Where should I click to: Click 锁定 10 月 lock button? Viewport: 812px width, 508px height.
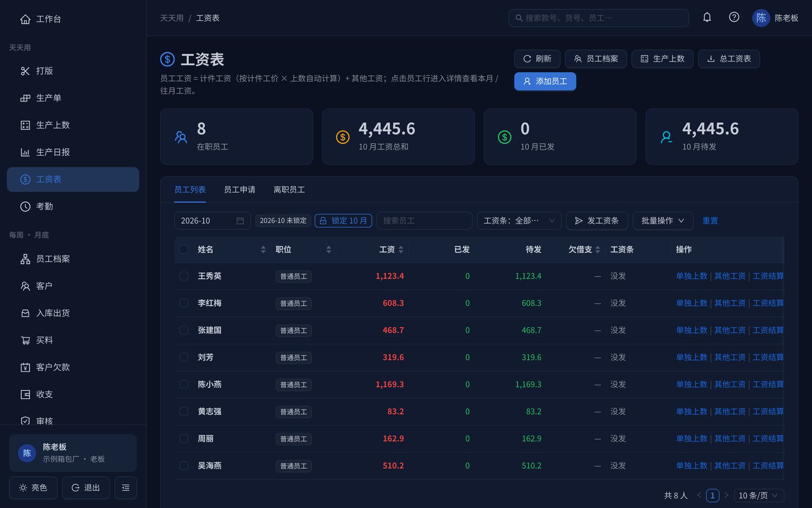(344, 220)
